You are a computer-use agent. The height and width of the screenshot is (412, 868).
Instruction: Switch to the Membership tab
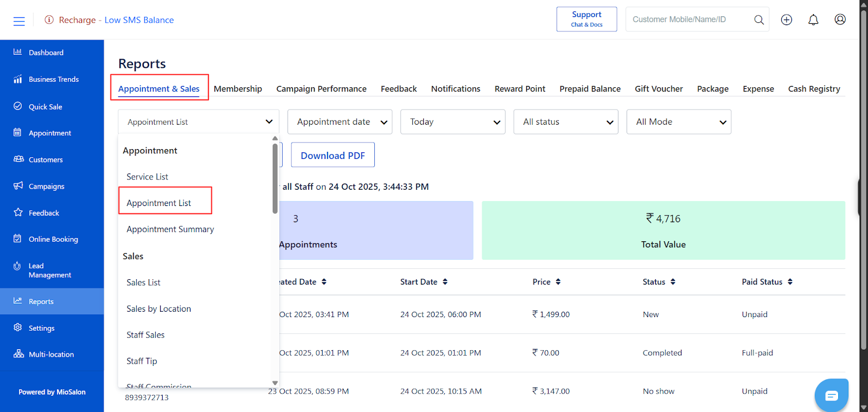point(238,89)
